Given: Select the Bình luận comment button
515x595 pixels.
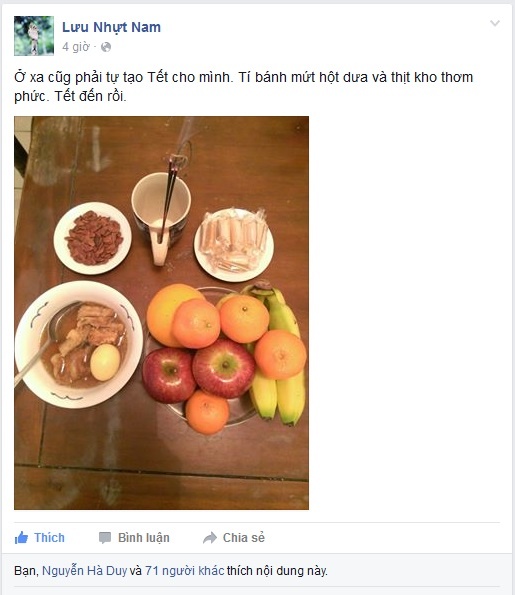Looking at the screenshot, I should 134,538.
